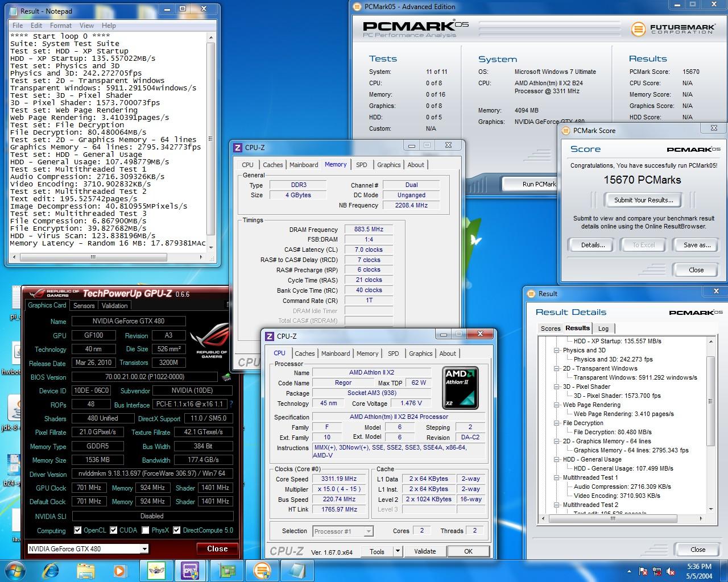The width and height of the screenshot is (728, 582).
Task: Switch to PCMark05 orange taskbar icon
Action: pyautogui.click(x=262, y=571)
